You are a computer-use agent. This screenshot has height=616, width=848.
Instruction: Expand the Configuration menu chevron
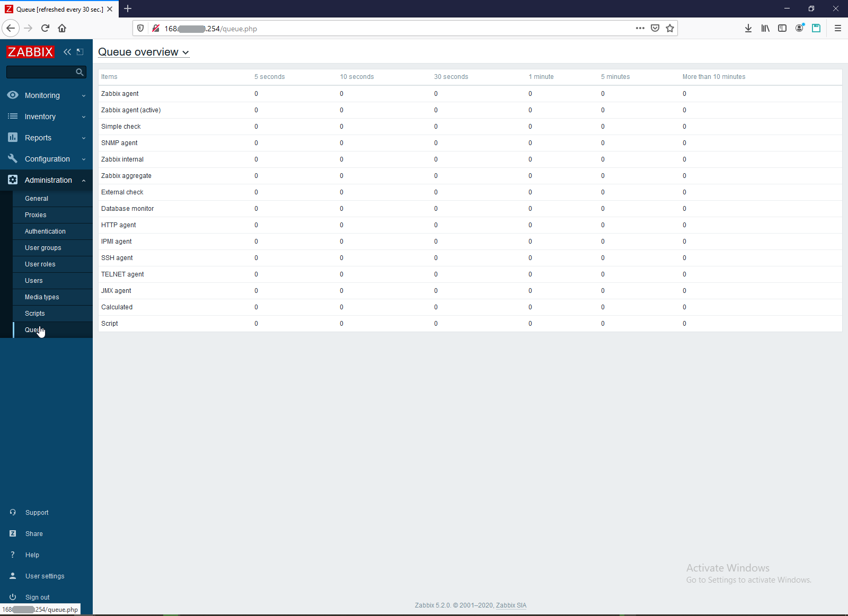click(x=84, y=159)
